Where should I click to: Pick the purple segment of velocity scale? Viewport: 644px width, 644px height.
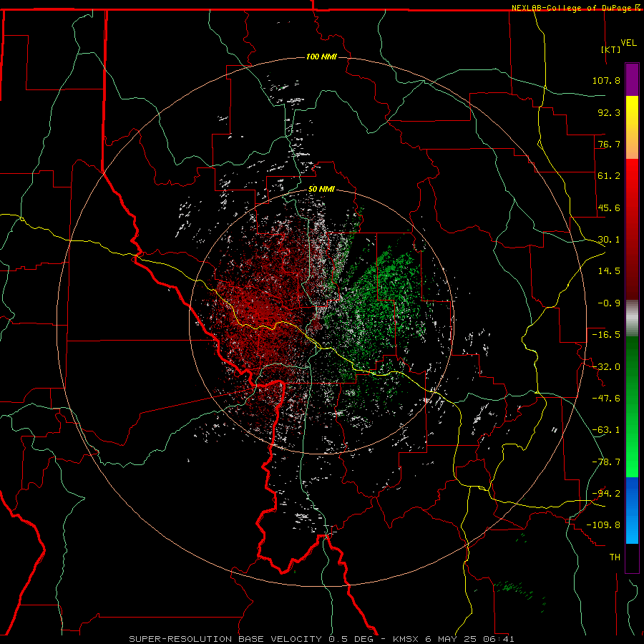pyautogui.click(x=632, y=79)
